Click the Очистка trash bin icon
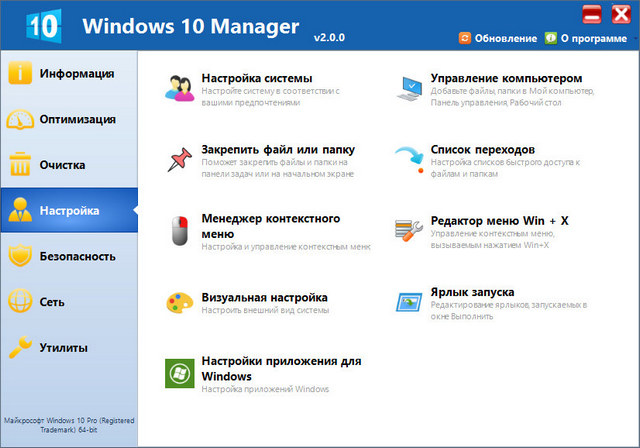The image size is (640, 448). click(x=20, y=164)
